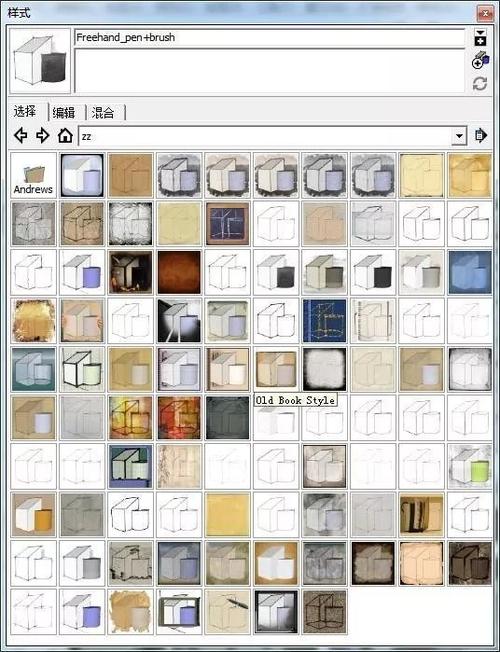Click the update style refresh icon
Screen dimensions: 500x652
(480, 84)
